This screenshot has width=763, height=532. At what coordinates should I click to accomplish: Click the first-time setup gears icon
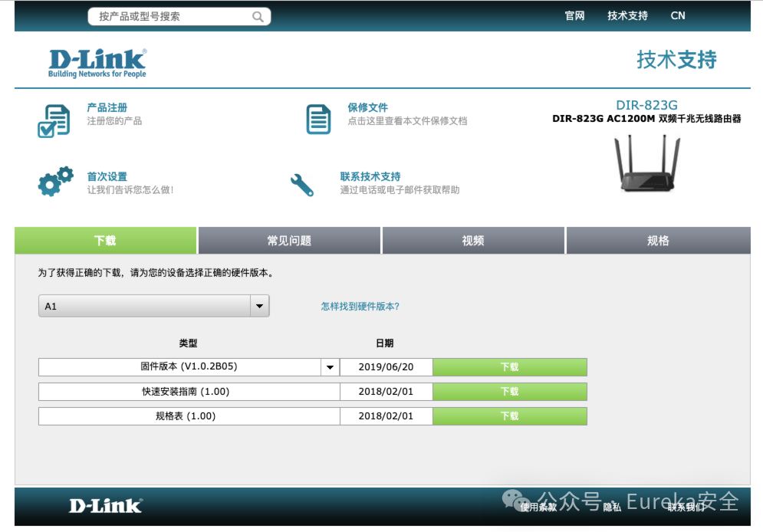tap(55, 182)
